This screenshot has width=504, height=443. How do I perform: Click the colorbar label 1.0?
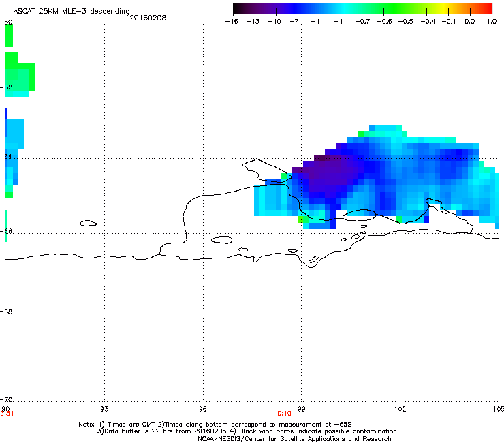click(492, 22)
